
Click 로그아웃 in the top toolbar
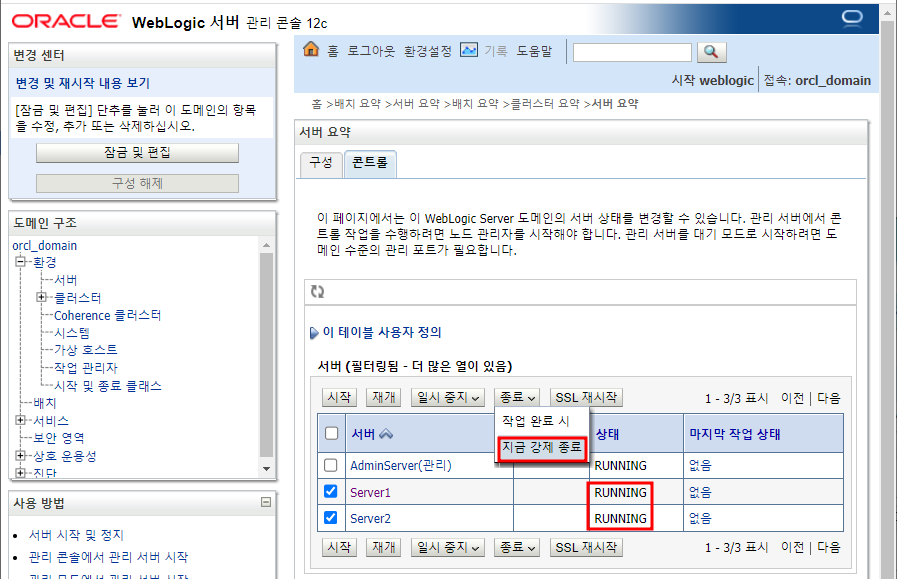pyautogui.click(x=371, y=51)
